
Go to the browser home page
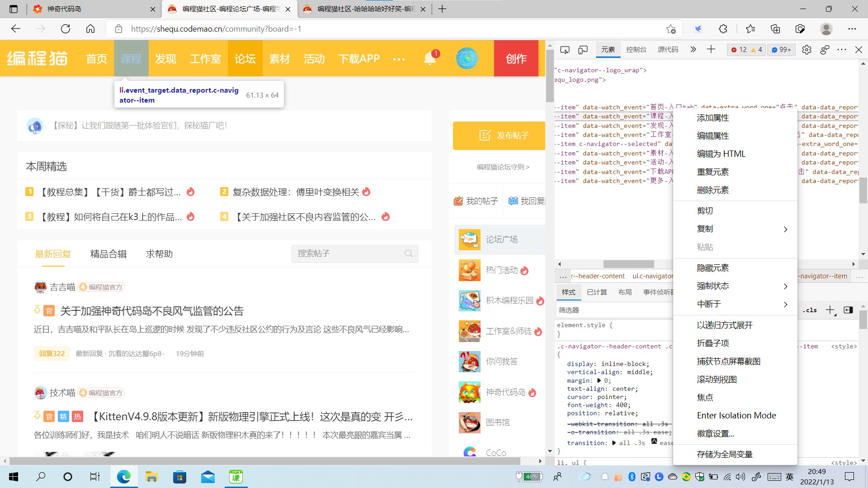[90, 29]
